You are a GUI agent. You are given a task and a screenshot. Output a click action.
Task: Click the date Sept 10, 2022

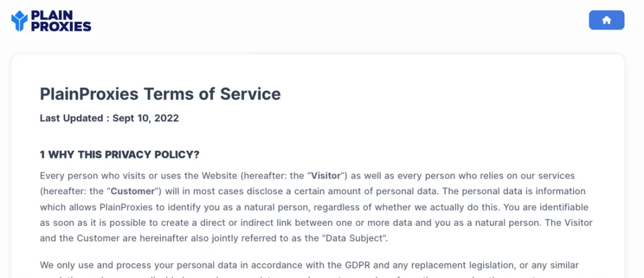point(146,118)
